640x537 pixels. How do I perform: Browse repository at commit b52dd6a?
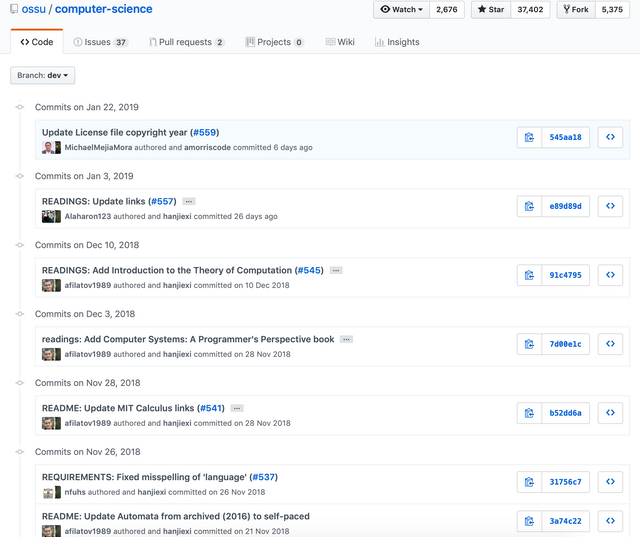click(610, 413)
